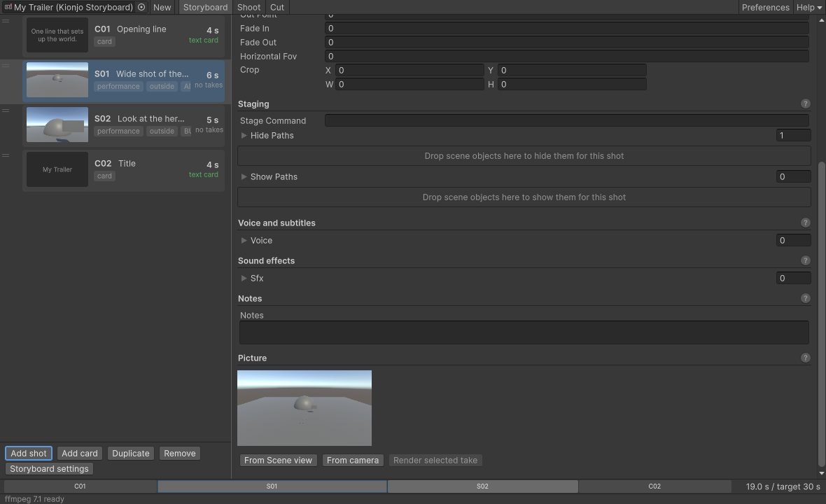The width and height of the screenshot is (826, 504).
Task: Switch to the Storyboard tab
Action: (205, 8)
